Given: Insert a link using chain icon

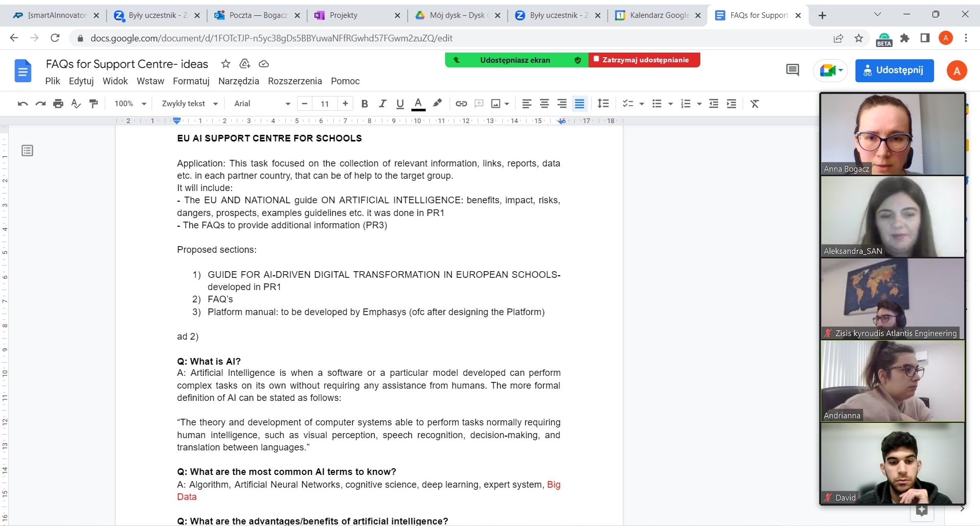Looking at the screenshot, I should click(x=461, y=104).
